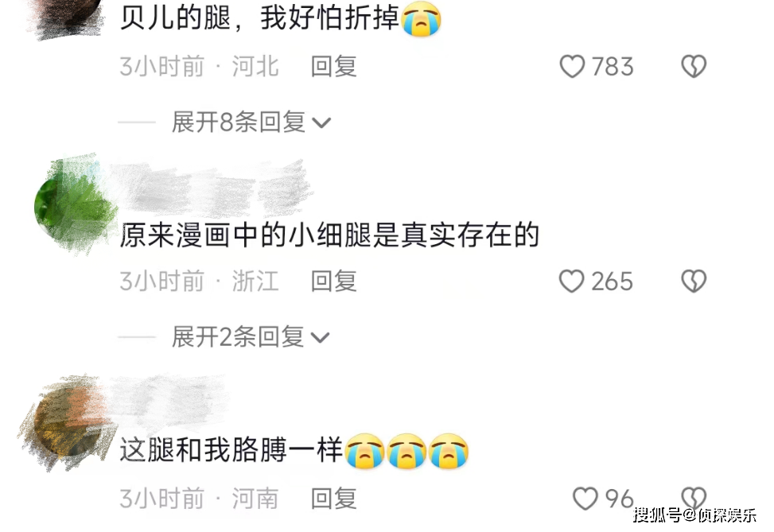This screenshot has height=532, width=774.
Task: Open comment text 原来漫画中的小细腿是真实存在的
Action: click(x=329, y=235)
